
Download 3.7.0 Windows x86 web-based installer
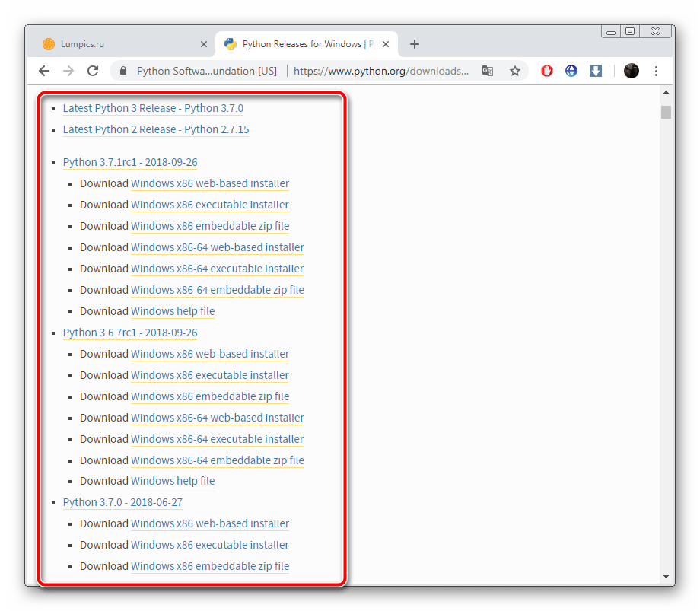[210, 524]
